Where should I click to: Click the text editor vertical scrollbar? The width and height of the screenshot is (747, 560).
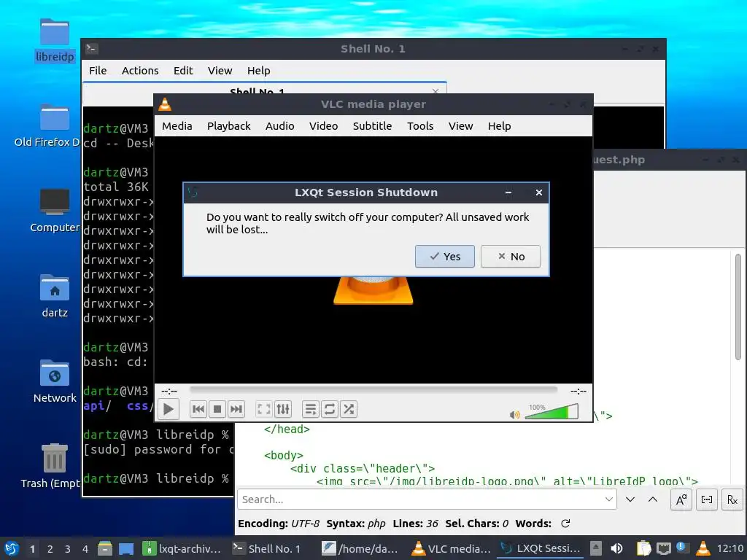point(738,307)
